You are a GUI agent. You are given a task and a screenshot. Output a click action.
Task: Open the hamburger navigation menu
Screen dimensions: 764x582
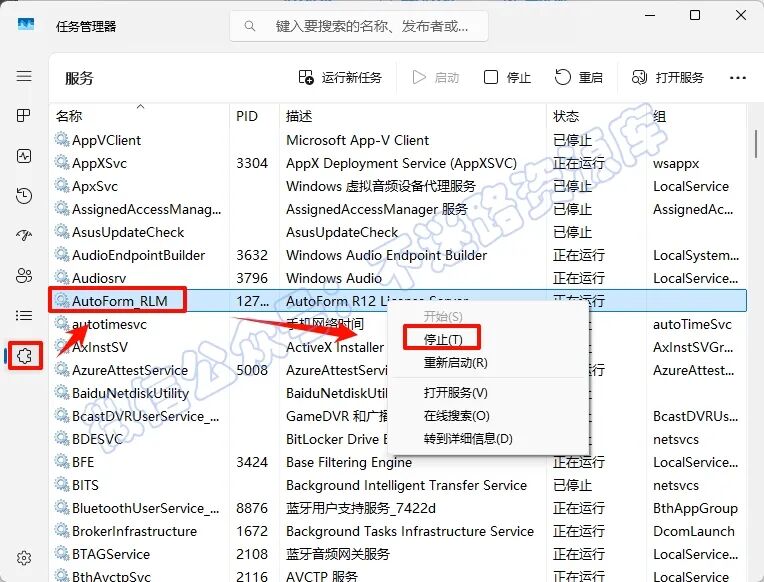[24, 76]
